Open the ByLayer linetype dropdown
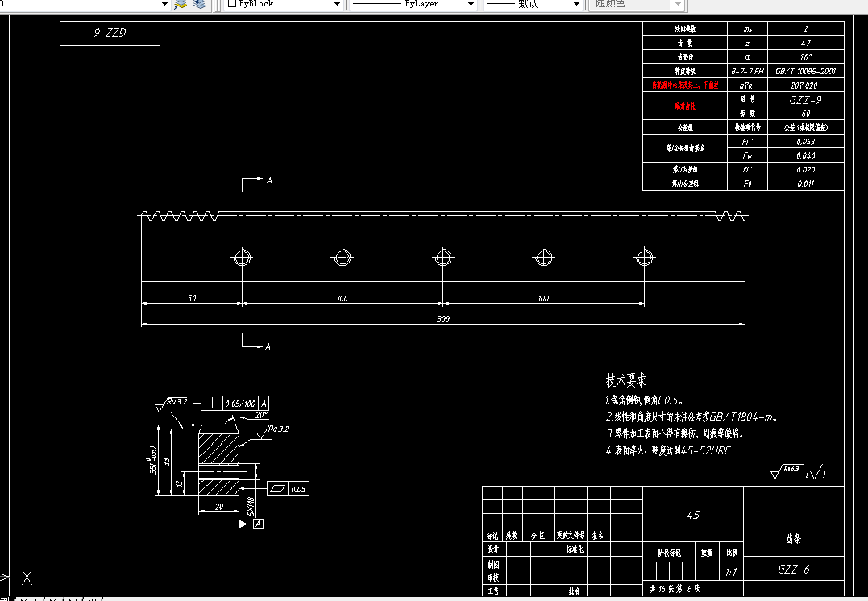The height and width of the screenshot is (601, 868). [x=471, y=4]
